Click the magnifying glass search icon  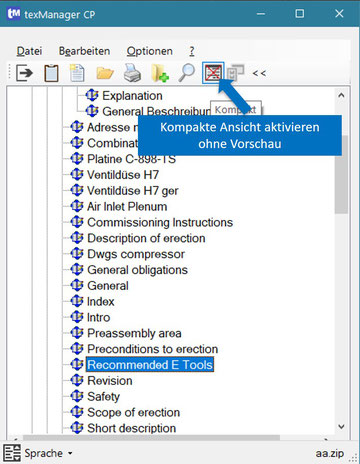pos(187,73)
